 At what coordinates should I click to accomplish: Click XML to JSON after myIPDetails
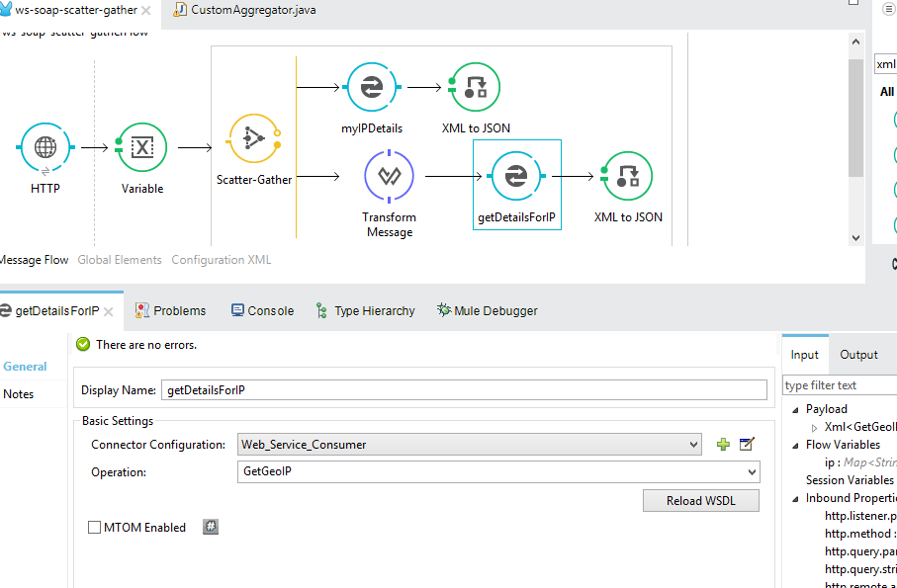click(x=476, y=87)
